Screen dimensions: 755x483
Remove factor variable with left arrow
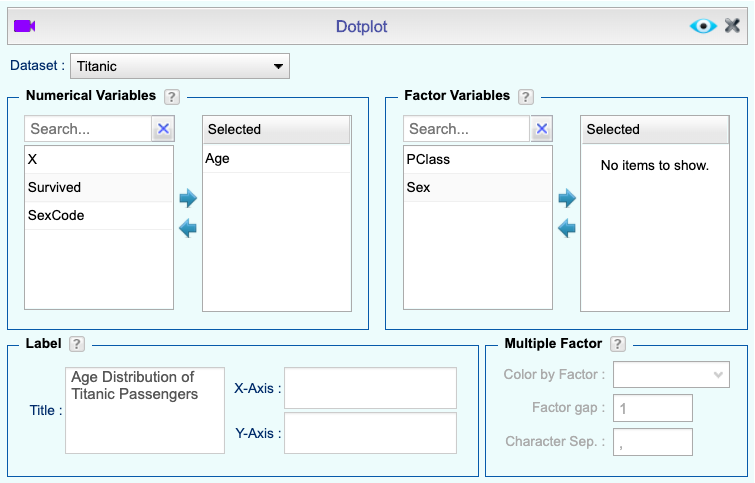coord(567,229)
